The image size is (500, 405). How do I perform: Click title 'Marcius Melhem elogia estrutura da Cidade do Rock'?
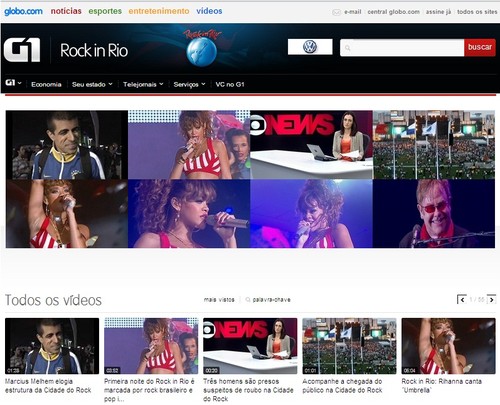coord(48,386)
